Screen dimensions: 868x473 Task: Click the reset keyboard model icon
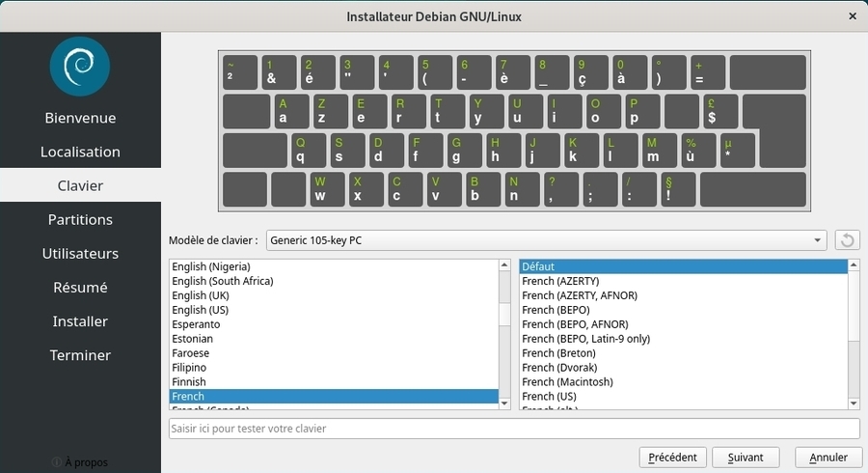pyautogui.click(x=847, y=240)
